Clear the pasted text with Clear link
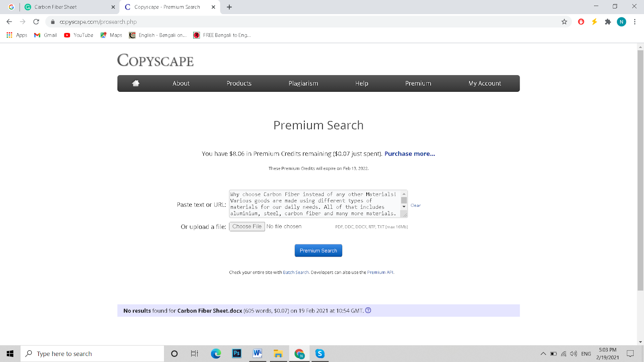The width and height of the screenshot is (644, 362). (x=415, y=206)
